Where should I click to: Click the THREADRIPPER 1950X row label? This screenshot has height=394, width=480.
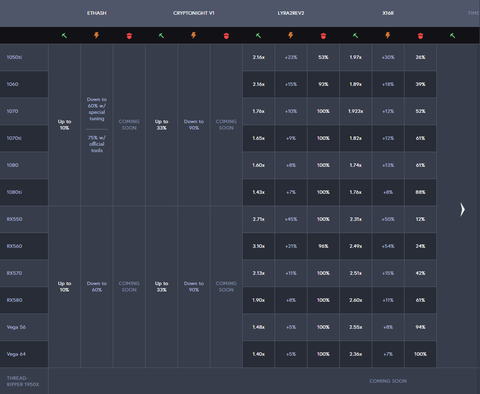[x=23, y=381]
